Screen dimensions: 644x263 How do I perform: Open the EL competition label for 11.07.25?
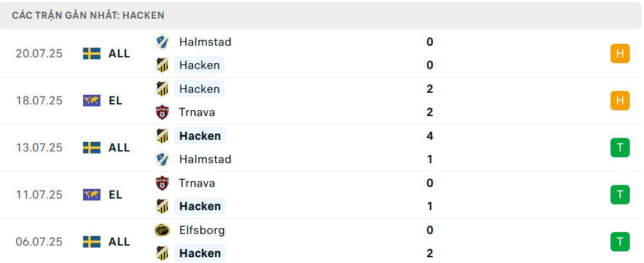[115, 195]
